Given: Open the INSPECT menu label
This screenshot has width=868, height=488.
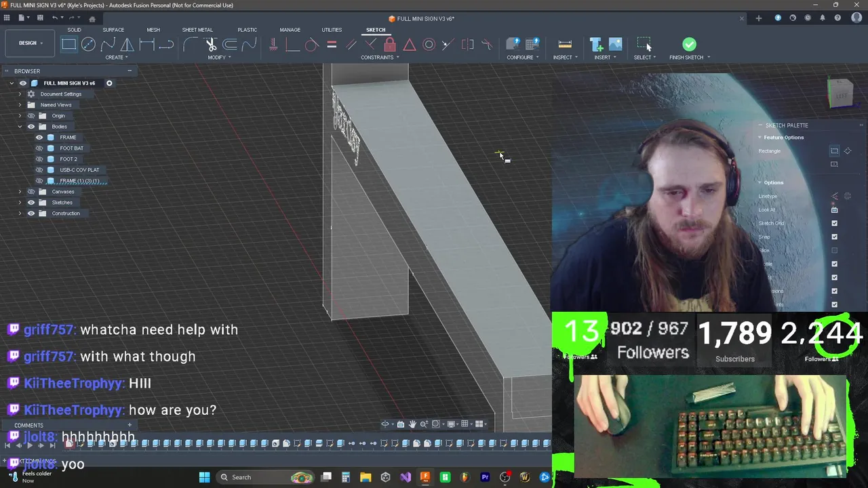Looking at the screenshot, I should [x=565, y=58].
